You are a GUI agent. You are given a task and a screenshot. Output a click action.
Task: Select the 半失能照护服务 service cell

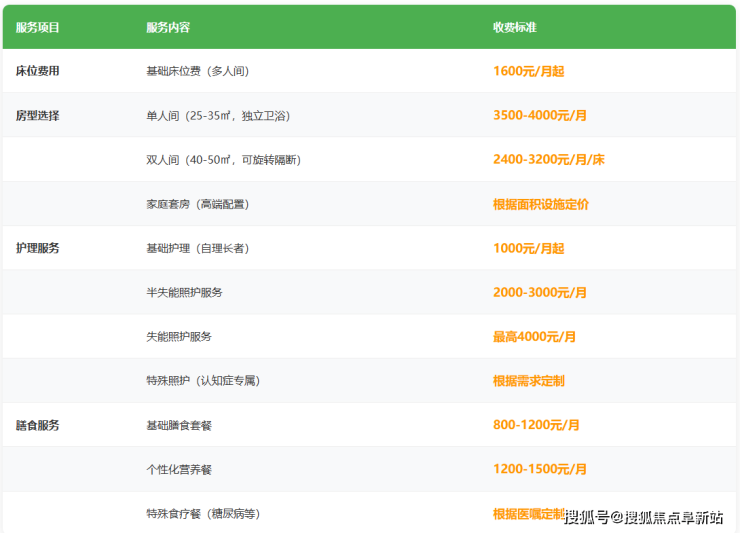(x=184, y=293)
